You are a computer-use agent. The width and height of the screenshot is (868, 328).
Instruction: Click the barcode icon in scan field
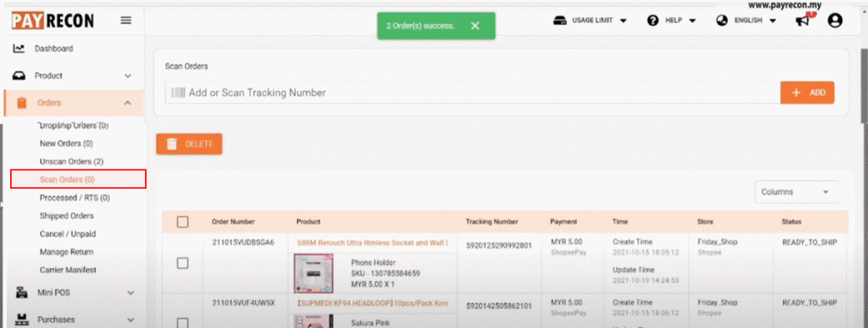pyautogui.click(x=178, y=92)
